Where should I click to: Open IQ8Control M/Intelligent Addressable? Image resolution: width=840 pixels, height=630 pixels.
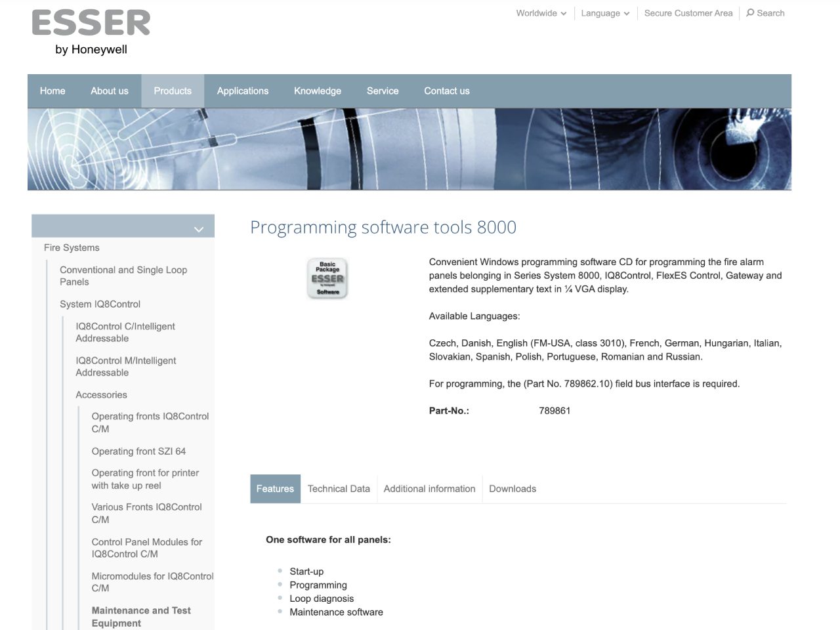point(126,366)
